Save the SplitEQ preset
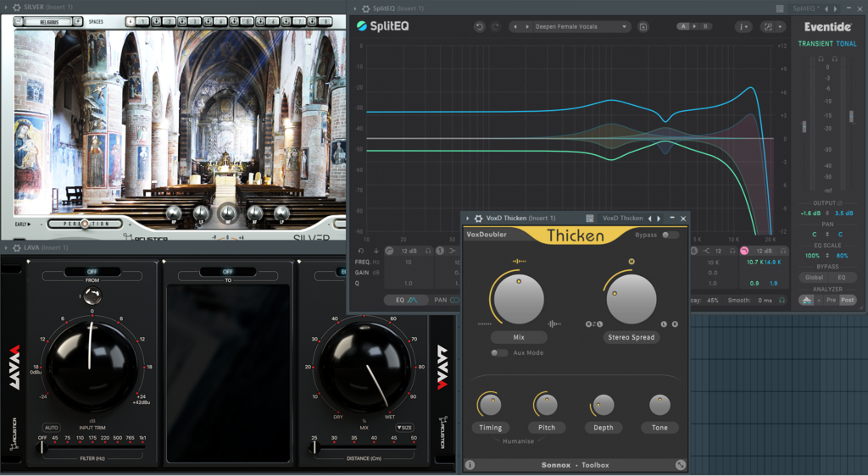Screen dimensions: 868x476 [x=643, y=26]
